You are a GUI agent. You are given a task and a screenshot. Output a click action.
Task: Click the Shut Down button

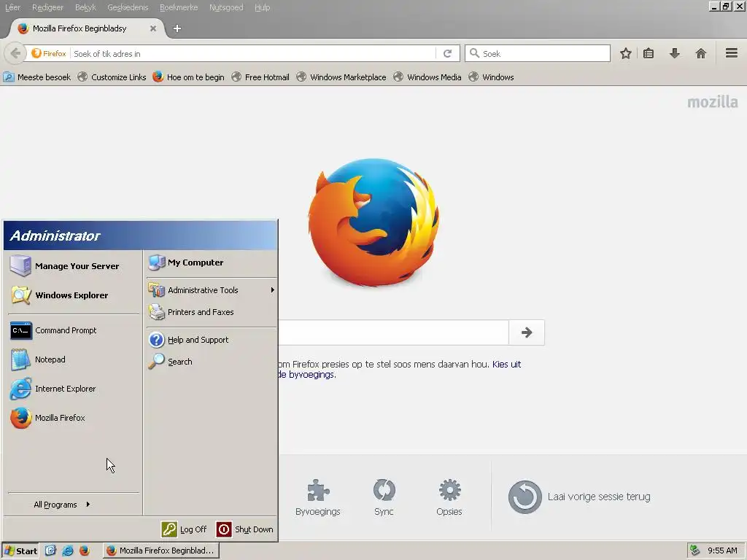(x=245, y=529)
